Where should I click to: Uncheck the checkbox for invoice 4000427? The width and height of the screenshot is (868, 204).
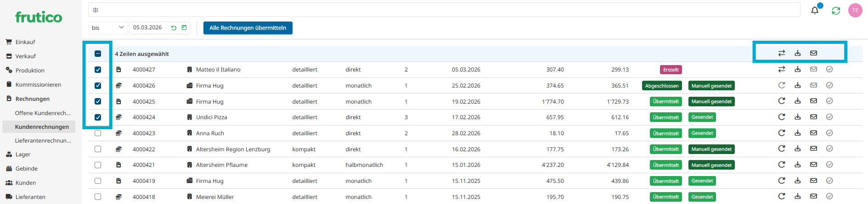click(98, 70)
